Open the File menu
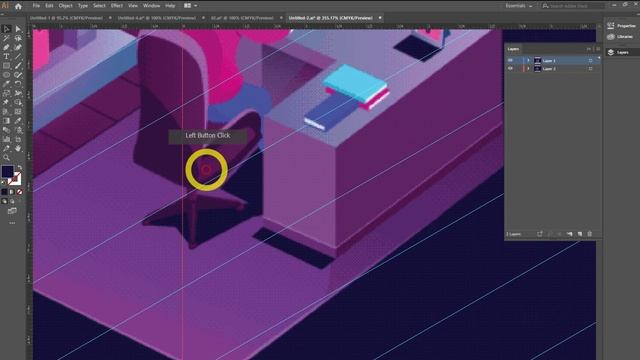Screen dimensions: 640x360 coord(36,6)
